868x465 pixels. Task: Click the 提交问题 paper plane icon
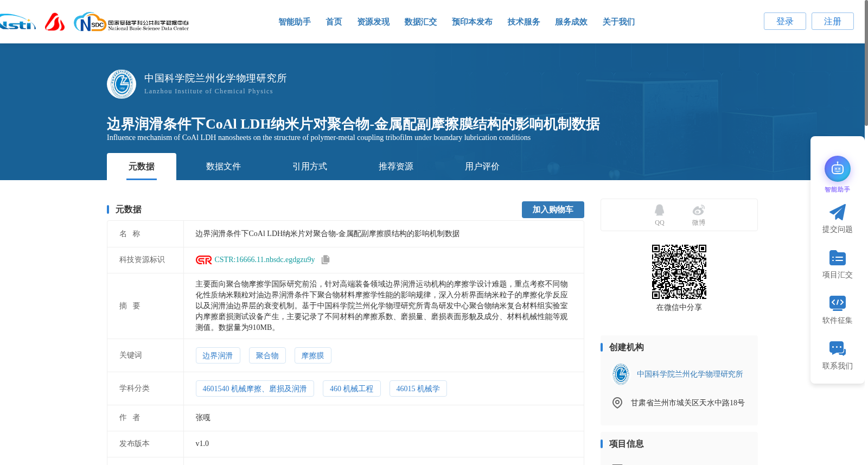point(838,212)
